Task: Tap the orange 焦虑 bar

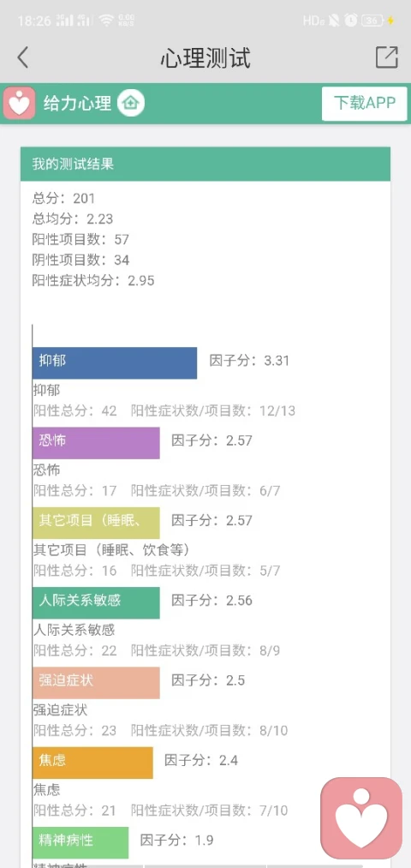Action: (93, 763)
